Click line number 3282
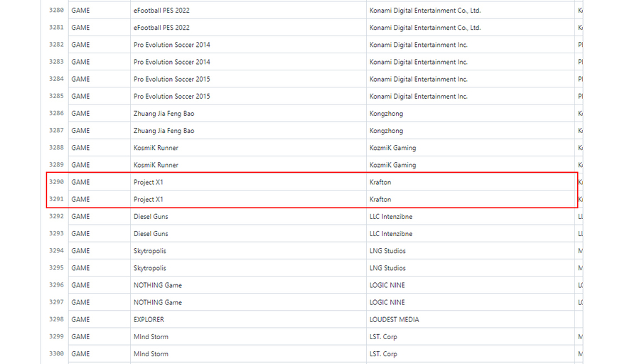The image size is (622, 364). [56, 44]
